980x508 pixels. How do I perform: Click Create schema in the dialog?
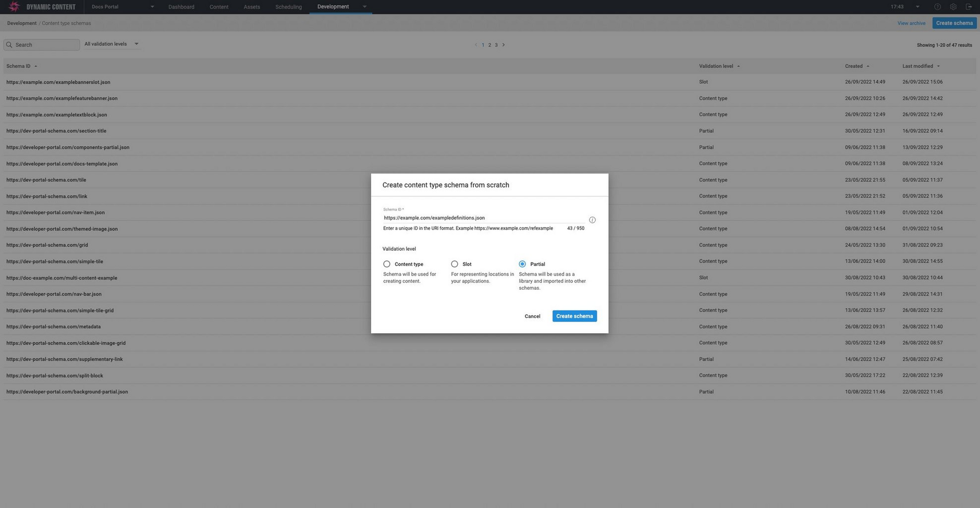[x=574, y=316]
